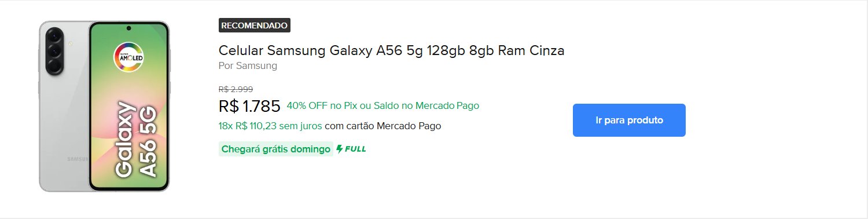This screenshot has width=868, height=219.
Task: Click the 128gb 8gb Ram Cinza title portion
Action: point(495,50)
